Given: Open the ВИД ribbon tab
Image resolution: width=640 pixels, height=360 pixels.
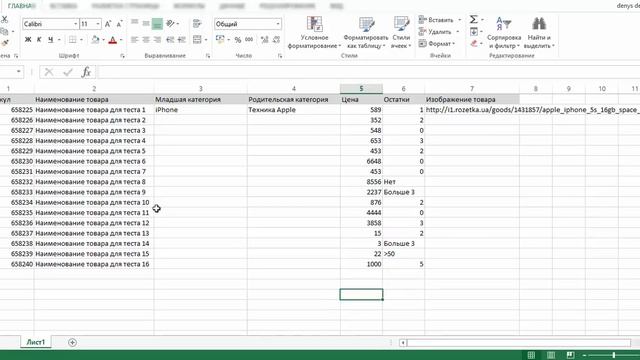Looking at the screenshot, I should coord(336,6).
